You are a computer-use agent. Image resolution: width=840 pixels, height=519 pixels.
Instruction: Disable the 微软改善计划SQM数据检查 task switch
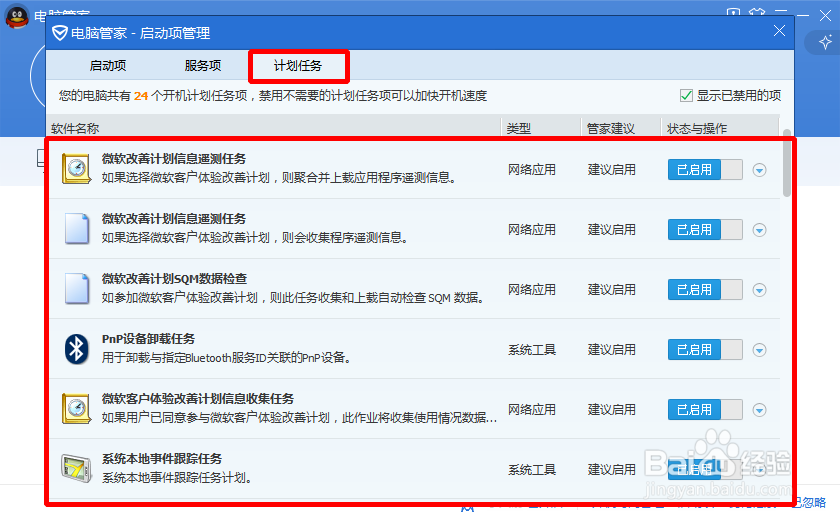coord(705,290)
